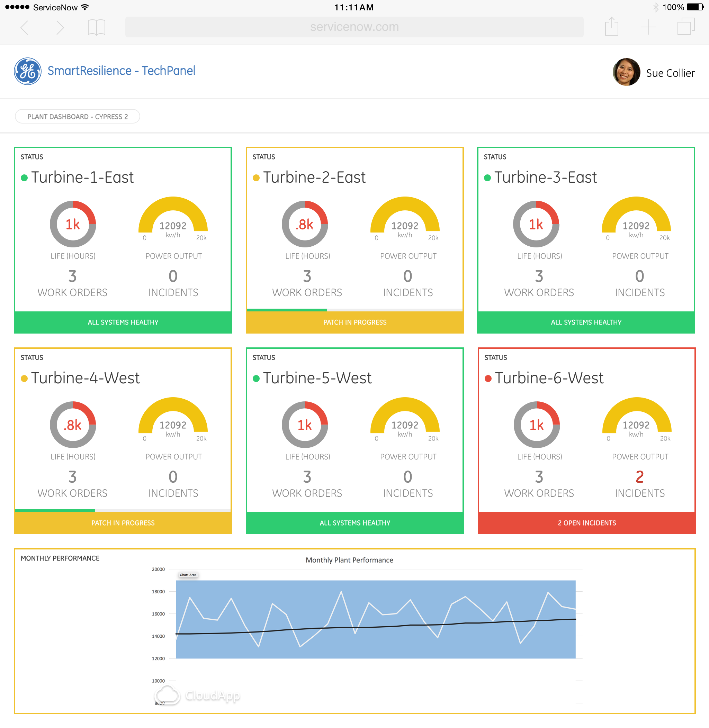Open a new tab with plus icon
This screenshot has width=709, height=728.
[x=648, y=27]
